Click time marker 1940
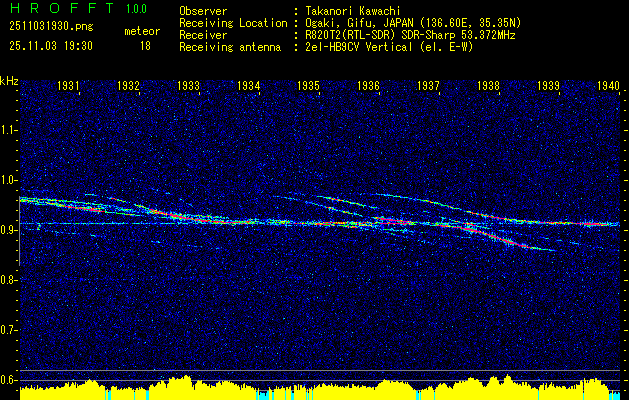Viewport: 629px width, 400px height. click(608, 86)
